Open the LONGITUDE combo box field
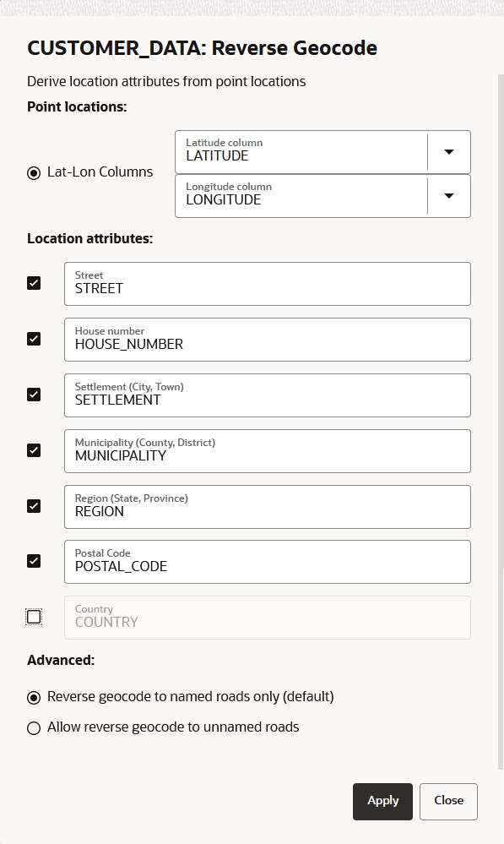The image size is (504, 844). [x=301, y=196]
